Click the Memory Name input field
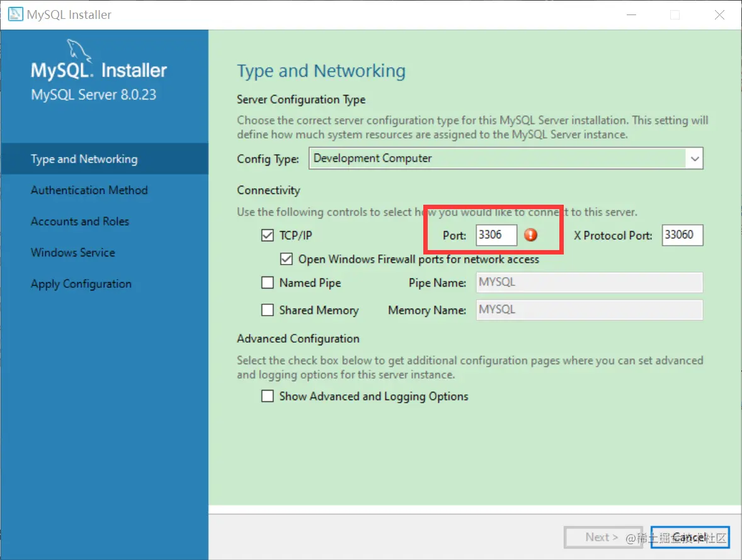This screenshot has height=560, width=742. (x=589, y=310)
